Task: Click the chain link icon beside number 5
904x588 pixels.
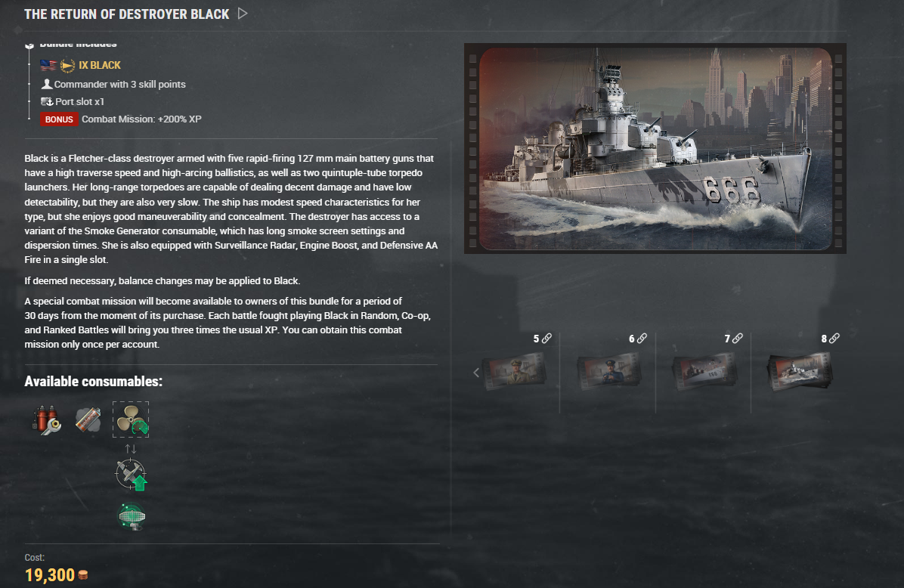Action: (x=546, y=339)
